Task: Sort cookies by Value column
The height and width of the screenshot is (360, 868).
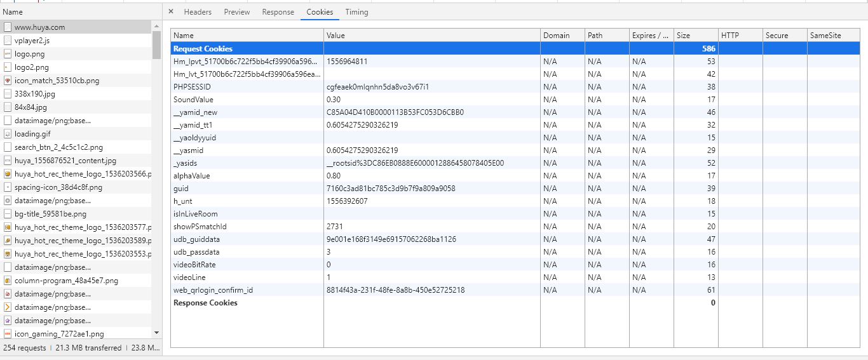Action: coord(432,36)
